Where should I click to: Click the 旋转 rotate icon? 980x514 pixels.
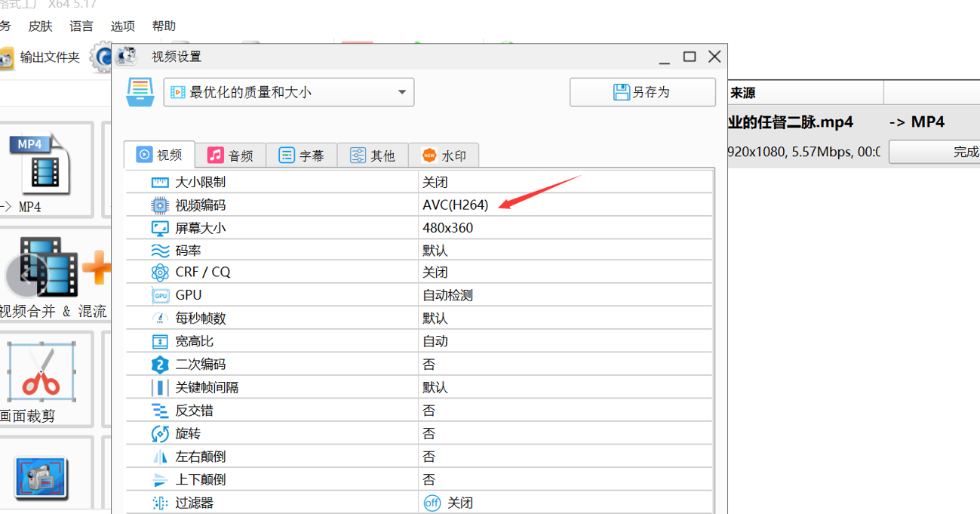(x=160, y=434)
